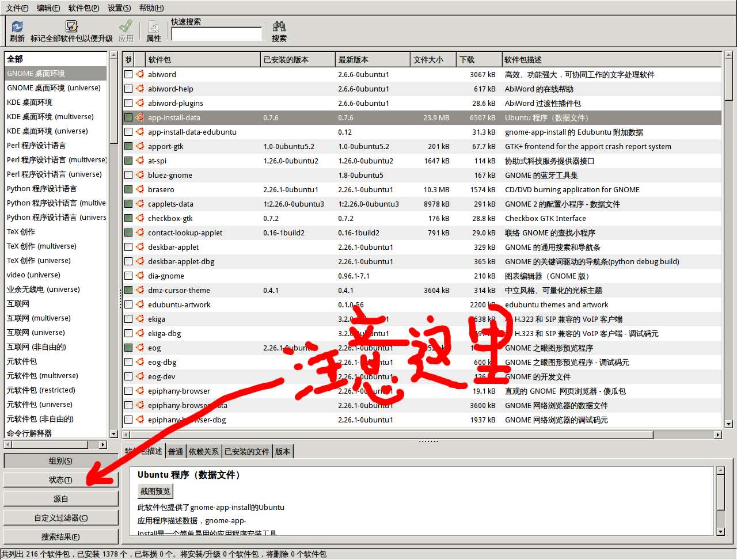Focus the 快速搜索 input field
This screenshot has height=560, width=737.
[x=216, y=34]
